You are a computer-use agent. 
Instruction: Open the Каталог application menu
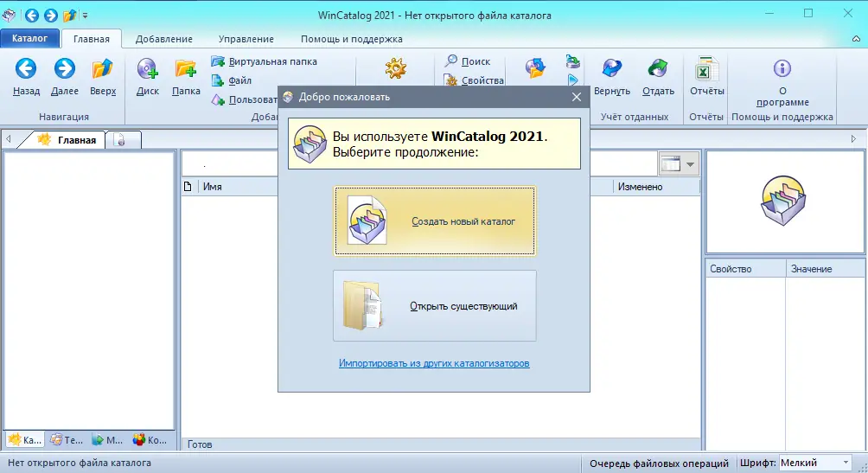(30, 38)
